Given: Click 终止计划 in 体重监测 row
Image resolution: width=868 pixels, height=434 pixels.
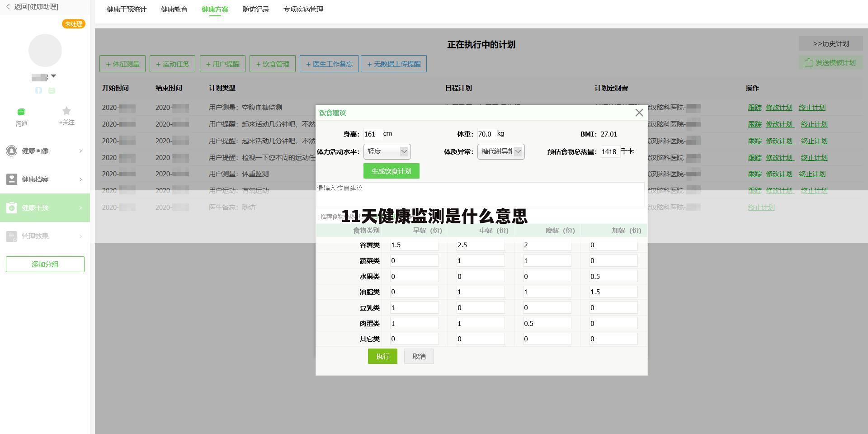Looking at the screenshot, I should tap(812, 174).
